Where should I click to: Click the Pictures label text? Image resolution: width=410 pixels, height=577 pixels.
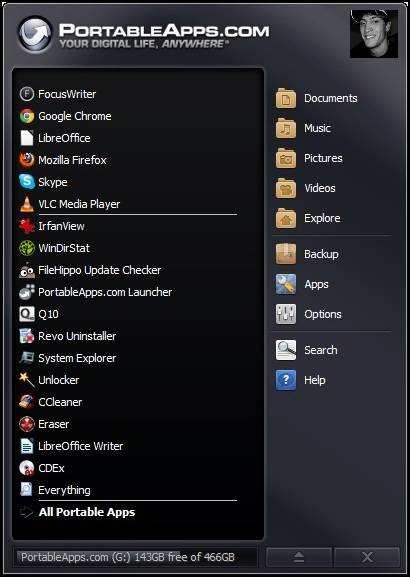pos(323,158)
